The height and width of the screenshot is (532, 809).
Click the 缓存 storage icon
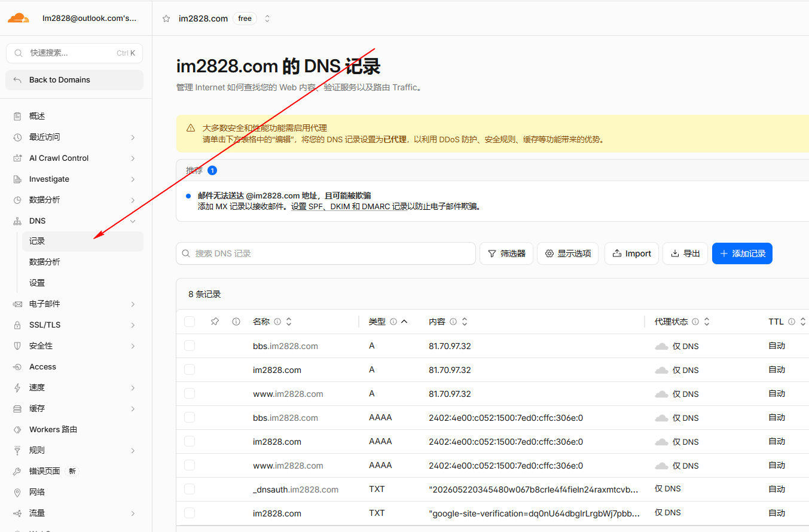coord(17,408)
